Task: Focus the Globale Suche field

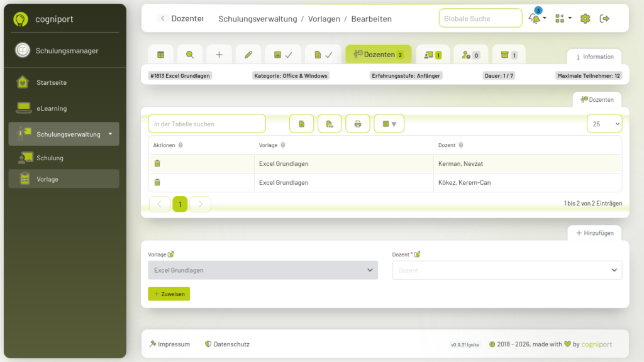Action: (x=480, y=18)
